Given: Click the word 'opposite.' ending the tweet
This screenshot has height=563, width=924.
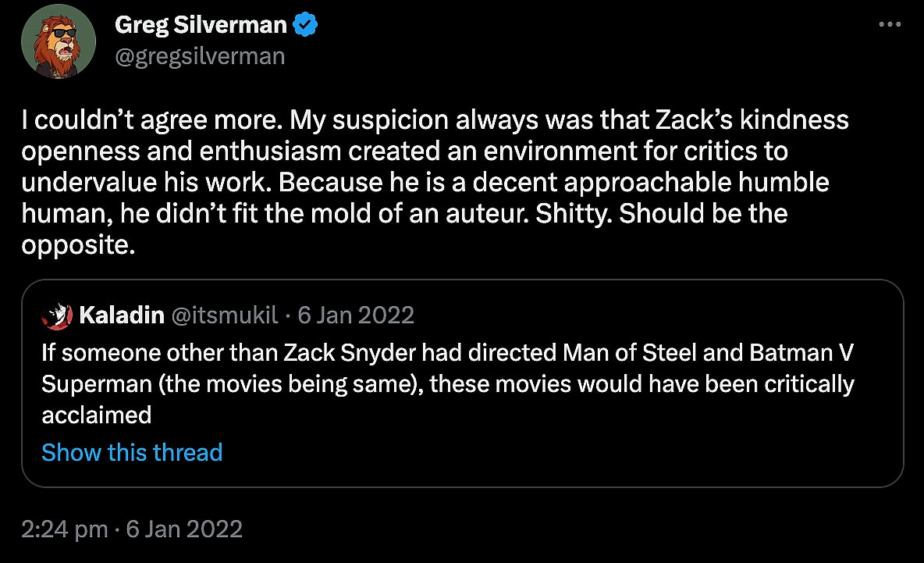Looking at the screenshot, I should coord(78,245).
